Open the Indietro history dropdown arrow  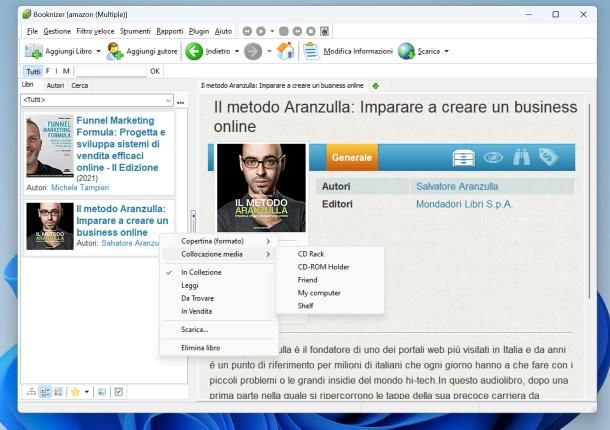[237, 51]
